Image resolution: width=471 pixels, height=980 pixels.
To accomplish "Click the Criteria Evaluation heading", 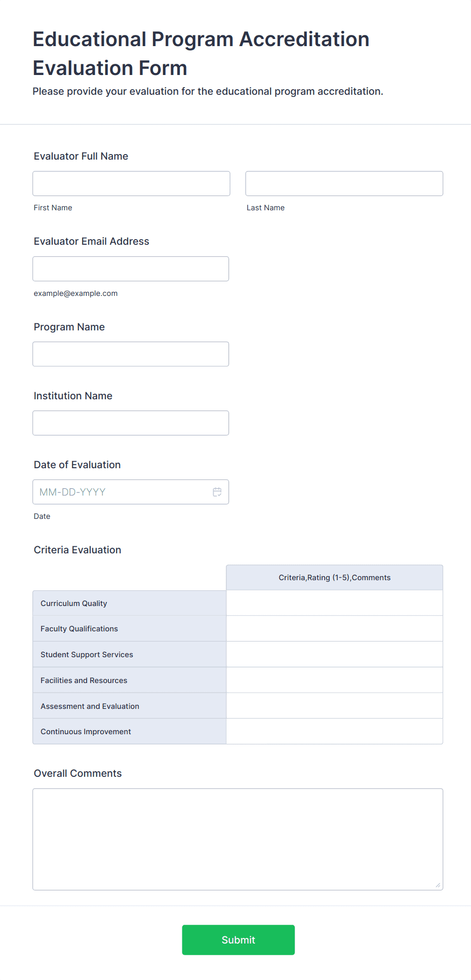I will point(77,549).
